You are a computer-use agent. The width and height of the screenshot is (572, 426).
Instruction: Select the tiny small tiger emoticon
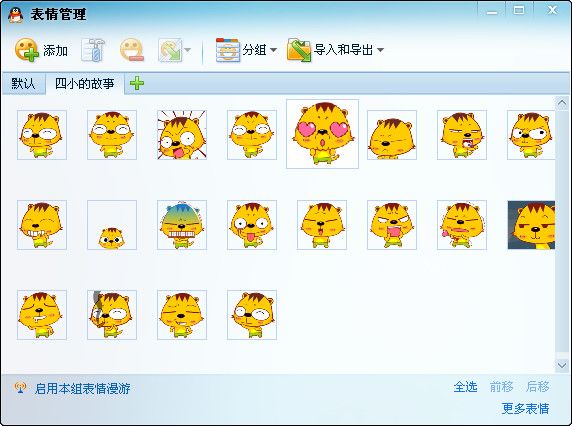tap(112, 225)
